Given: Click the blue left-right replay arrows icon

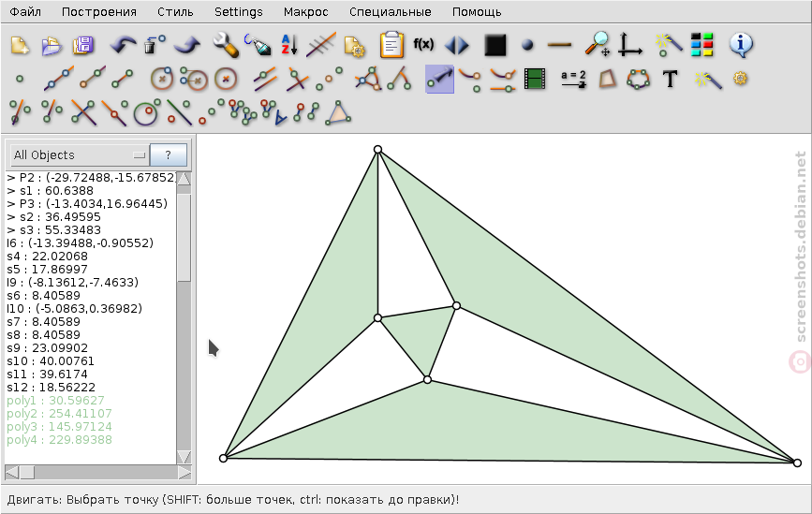Looking at the screenshot, I should 457,46.
